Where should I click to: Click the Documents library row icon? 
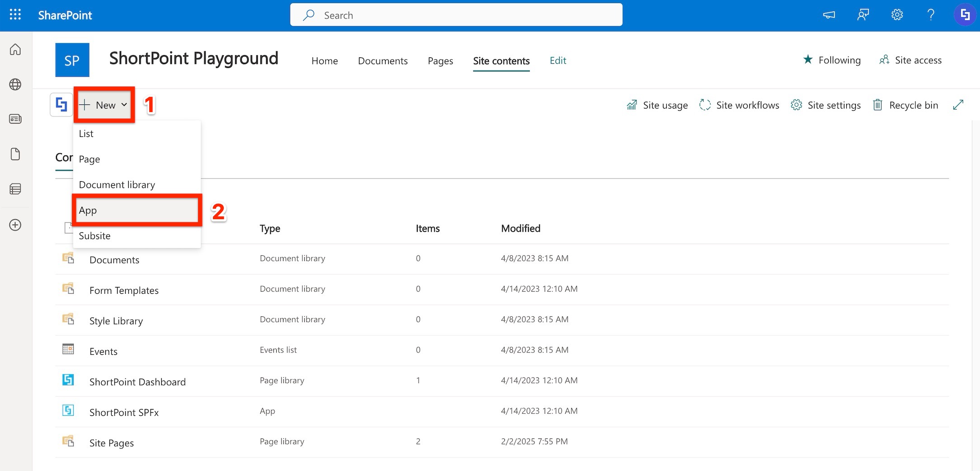68,258
